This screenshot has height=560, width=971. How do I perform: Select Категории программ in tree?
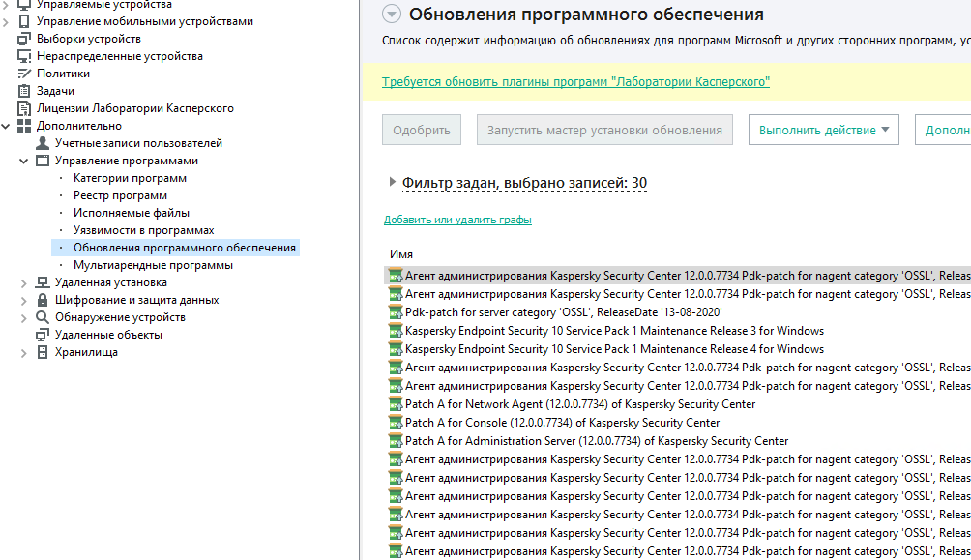pyautogui.click(x=130, y=178)
